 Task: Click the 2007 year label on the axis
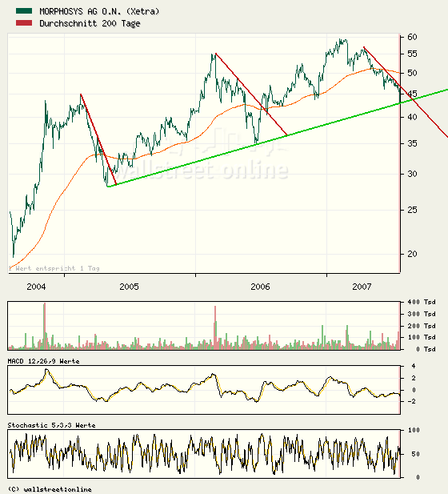point(362,287)
